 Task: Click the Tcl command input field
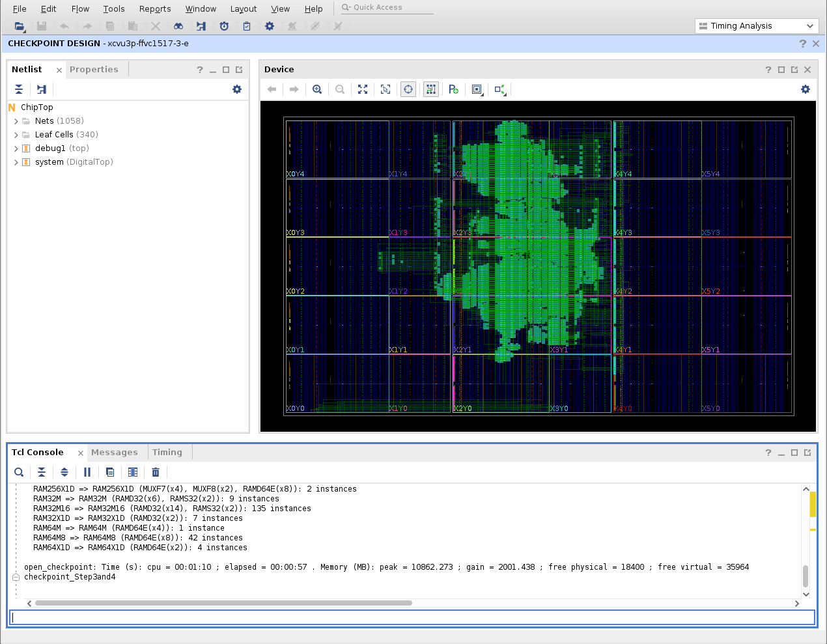[413, 617]
